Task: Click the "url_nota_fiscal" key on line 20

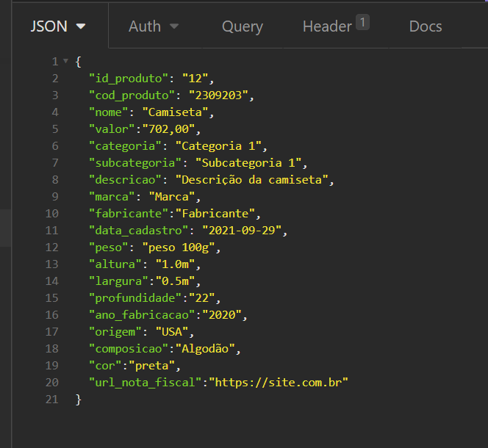Action: 145,383
